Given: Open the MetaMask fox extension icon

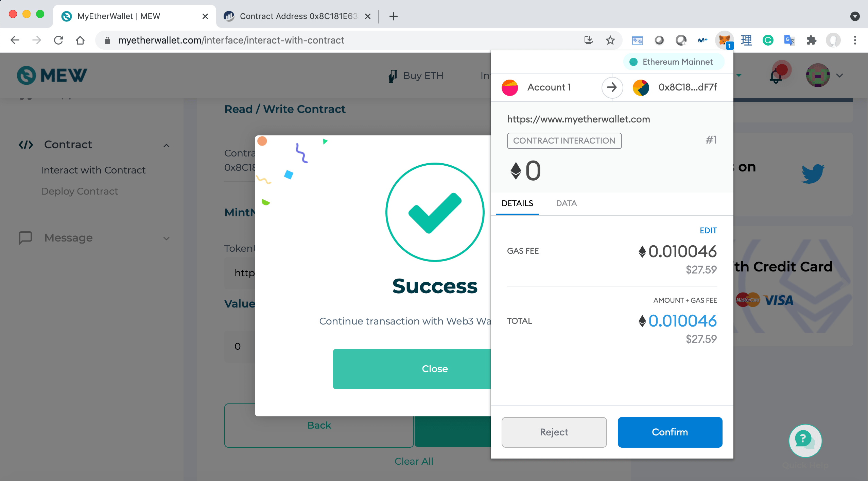Looking at the screenshot, I should tap(725, 40).
